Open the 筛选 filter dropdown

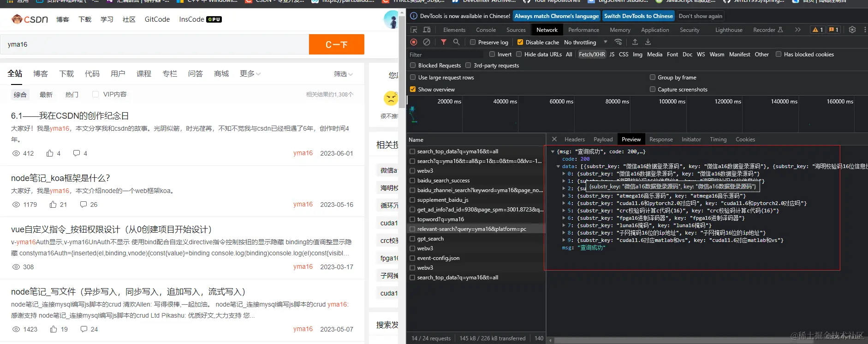point(344,74)
